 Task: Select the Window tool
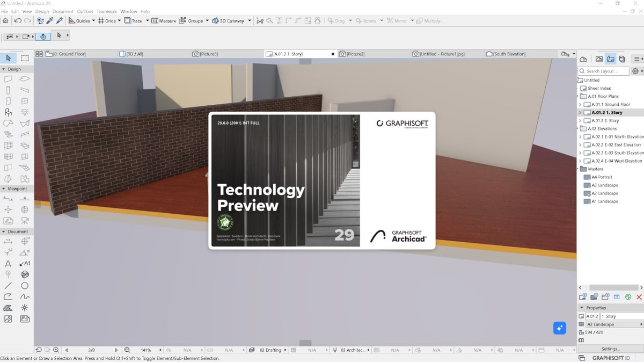[25, 101]
